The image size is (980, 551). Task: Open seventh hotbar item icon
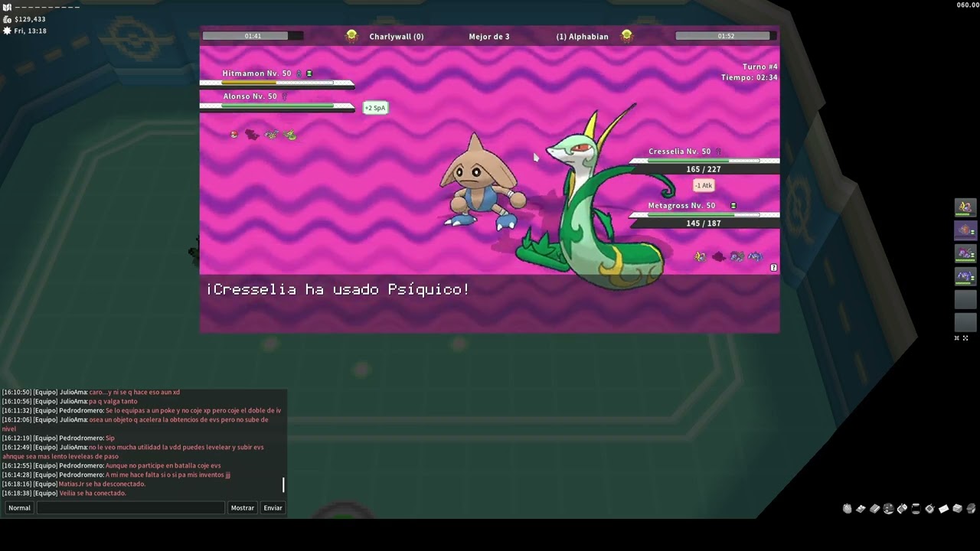click(930, 508)
